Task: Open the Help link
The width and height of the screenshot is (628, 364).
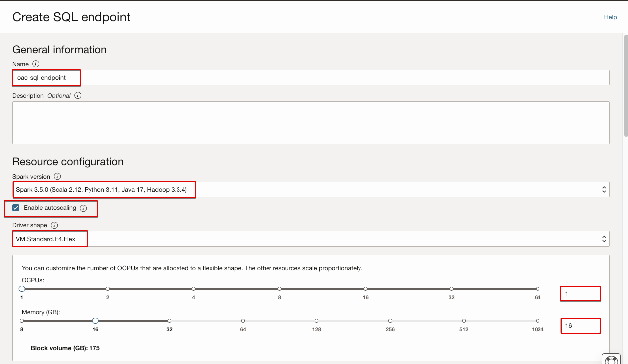Action: point(610,17)
